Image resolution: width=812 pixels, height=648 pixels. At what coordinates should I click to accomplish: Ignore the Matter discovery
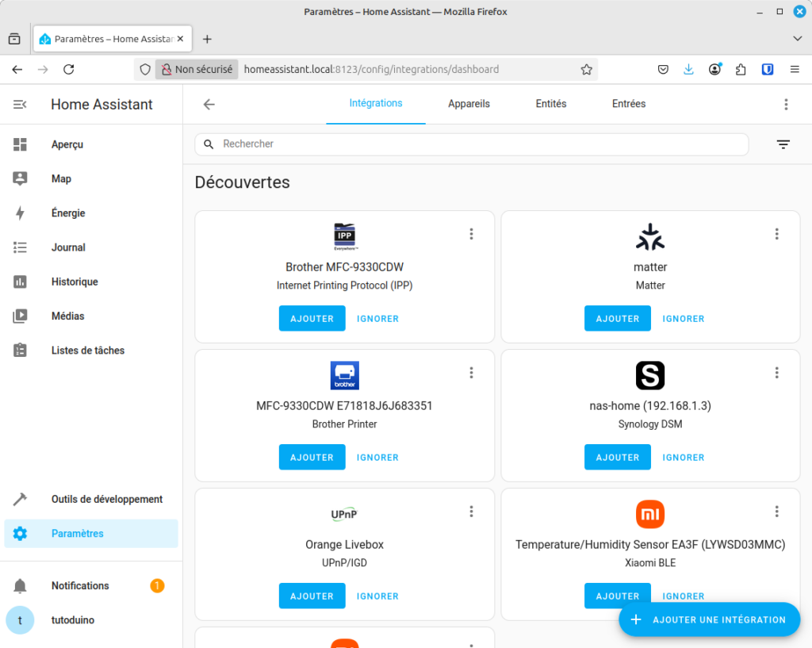point(683,319)
